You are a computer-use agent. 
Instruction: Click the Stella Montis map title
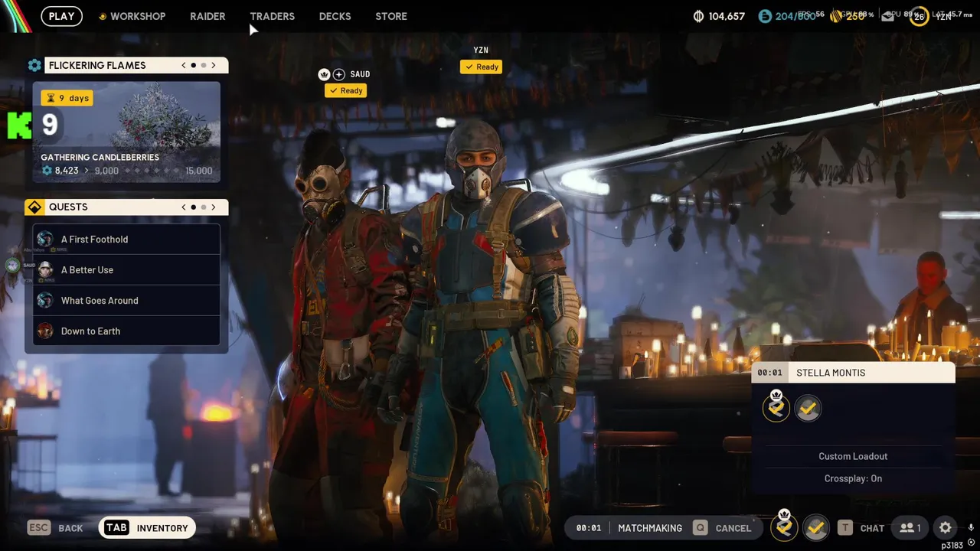tap(831, 373)
